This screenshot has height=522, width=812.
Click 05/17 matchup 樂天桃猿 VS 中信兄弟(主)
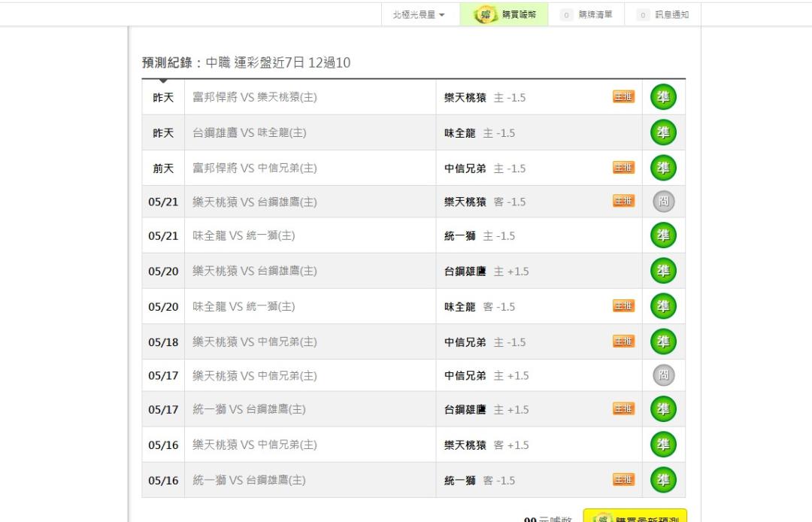tap(255, 375)
